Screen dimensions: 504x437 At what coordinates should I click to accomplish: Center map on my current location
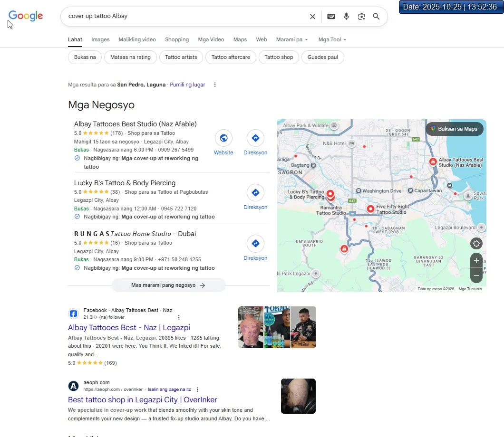(x=476, y=244)
